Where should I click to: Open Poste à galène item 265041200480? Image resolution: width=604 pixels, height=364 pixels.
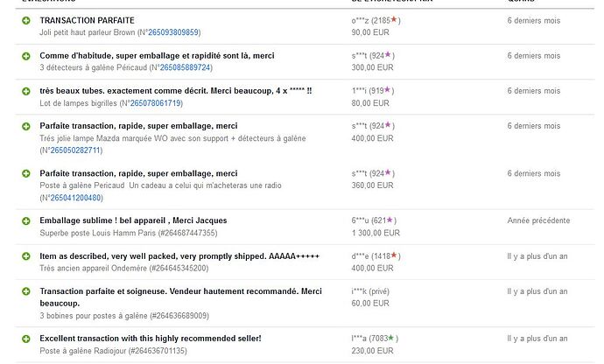click(76, 198)
